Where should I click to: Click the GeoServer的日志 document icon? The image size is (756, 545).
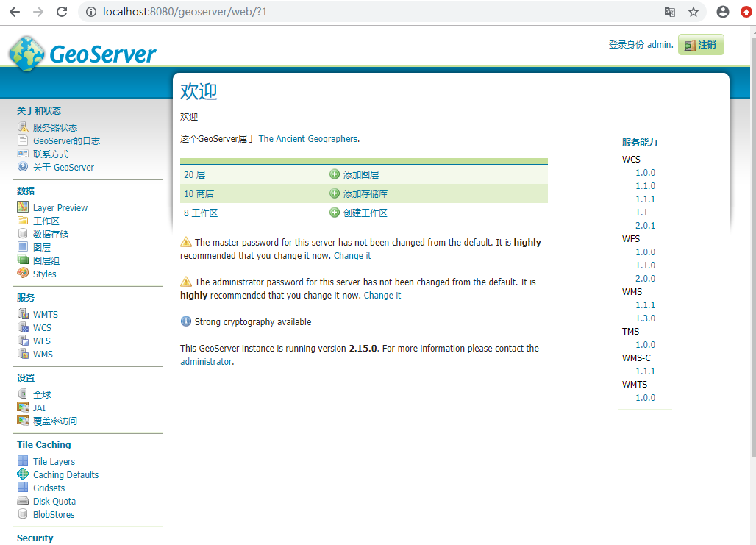(x=23, y=140)
